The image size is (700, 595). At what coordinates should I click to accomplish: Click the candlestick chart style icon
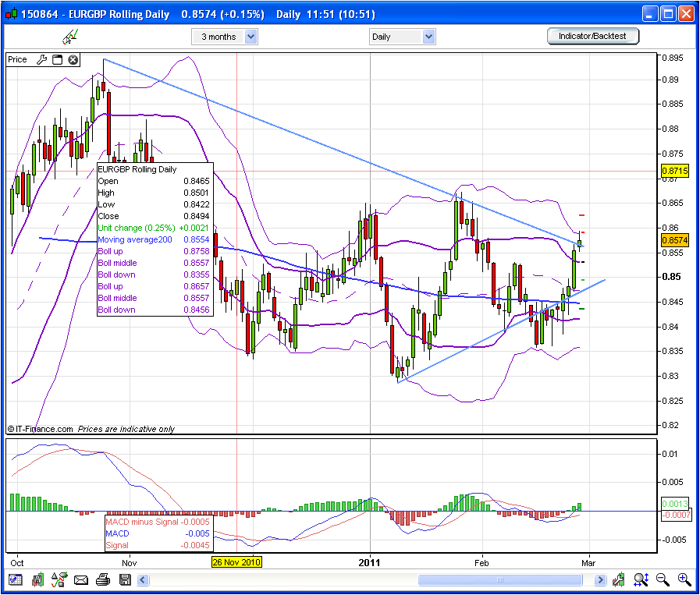pyautogui.click(x=38, y=580)
